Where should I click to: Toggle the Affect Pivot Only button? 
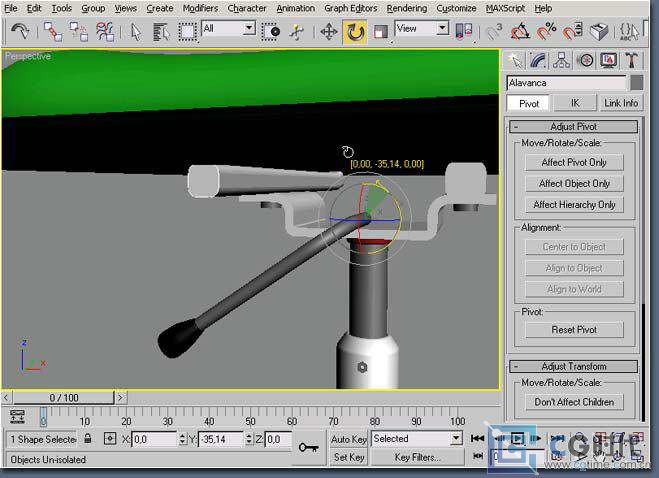tap(574, 162)
